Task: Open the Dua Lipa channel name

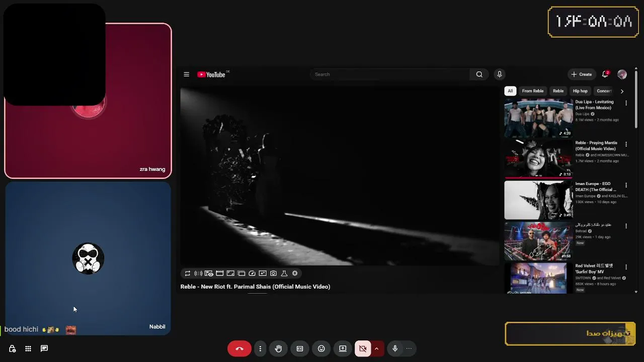Action: 582,114
